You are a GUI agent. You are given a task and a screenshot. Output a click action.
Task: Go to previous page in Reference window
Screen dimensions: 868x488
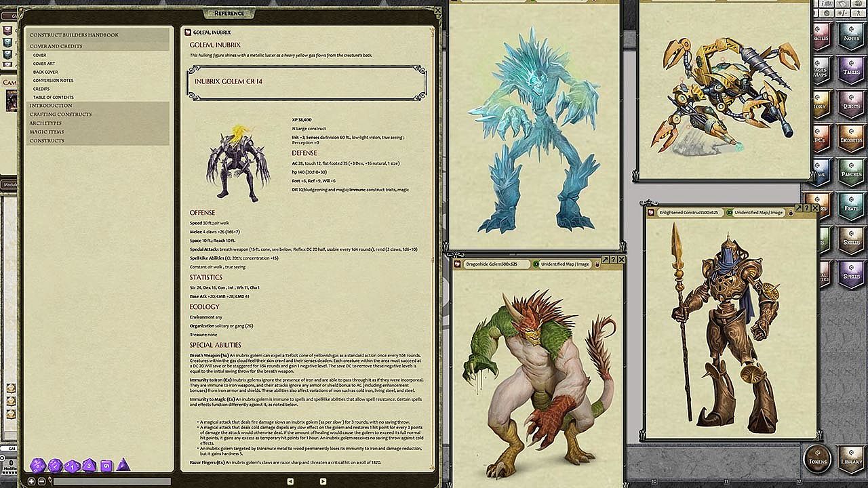point(290,481)
